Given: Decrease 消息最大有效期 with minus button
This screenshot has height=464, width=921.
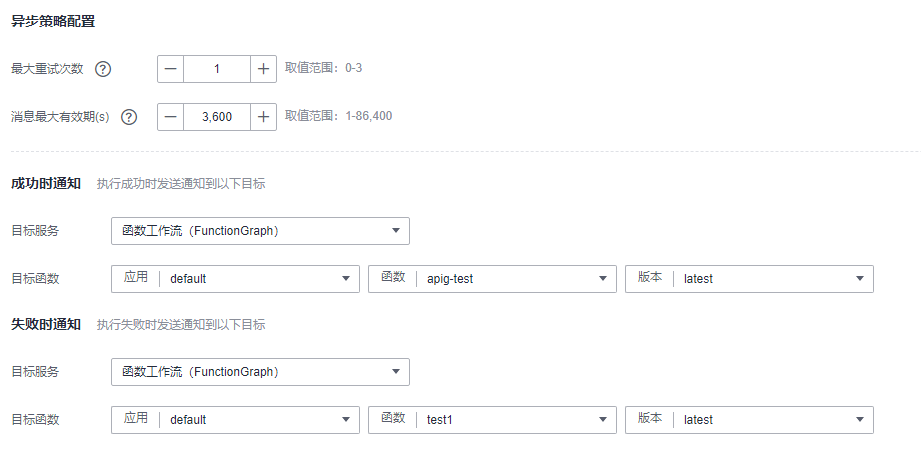Looking at the screenshot, I should (x=171, y=117).
